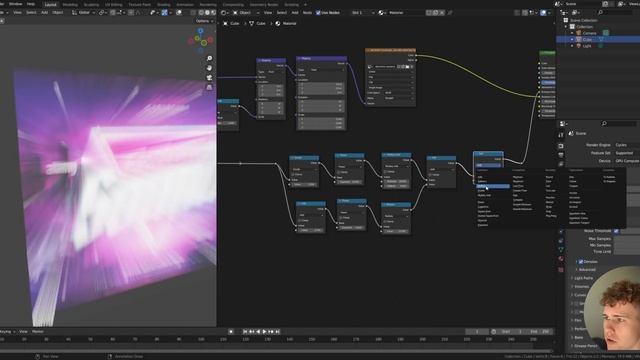Click the viewport pan hand icon

click(x=209, y=68)
